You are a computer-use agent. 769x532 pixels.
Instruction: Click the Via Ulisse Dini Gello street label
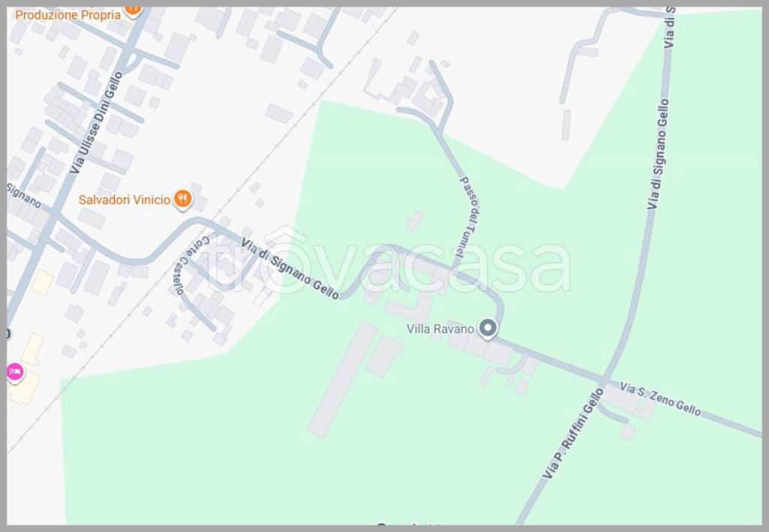coord(95,122)
